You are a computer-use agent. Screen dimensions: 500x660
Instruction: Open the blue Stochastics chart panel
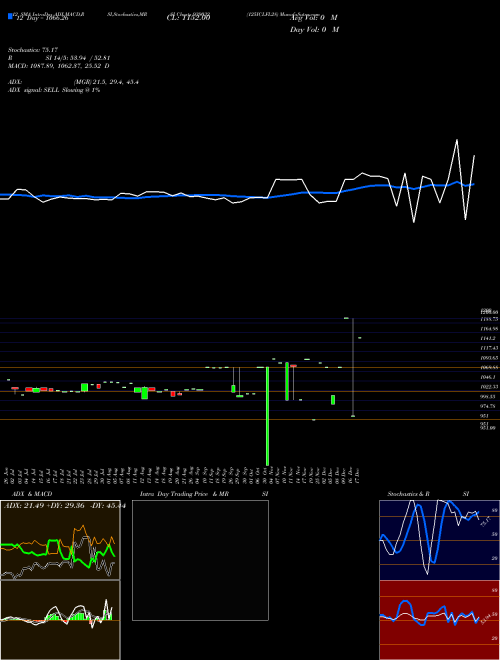point(439,540)
